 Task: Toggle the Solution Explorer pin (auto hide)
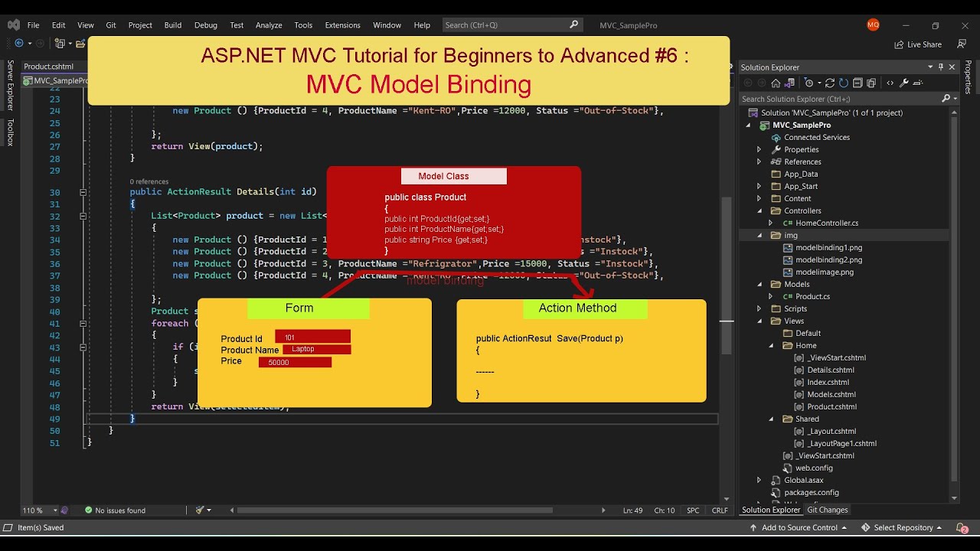click(x=941, y=67)
